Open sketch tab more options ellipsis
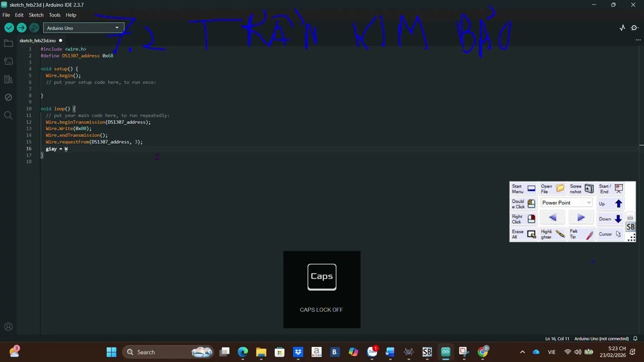Image resolution: width=644 pixels, height=362 pixels. (638, 40)
